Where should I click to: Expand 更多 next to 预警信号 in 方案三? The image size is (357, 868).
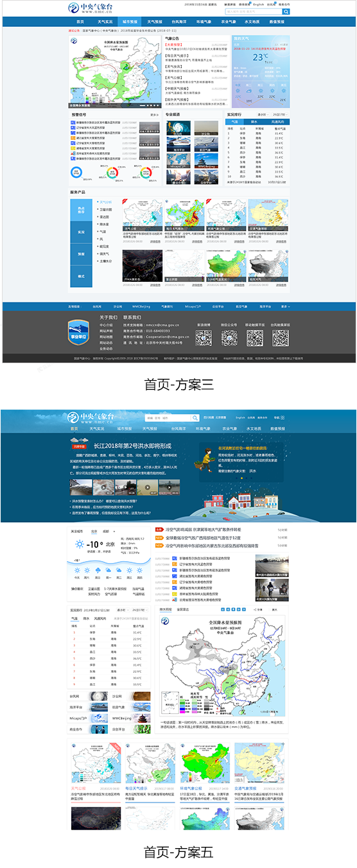[155, 114]
